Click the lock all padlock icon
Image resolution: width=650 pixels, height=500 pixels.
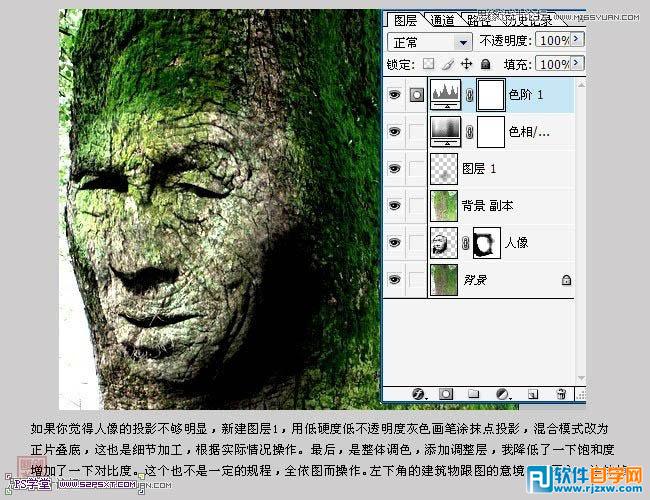[485, 64]
